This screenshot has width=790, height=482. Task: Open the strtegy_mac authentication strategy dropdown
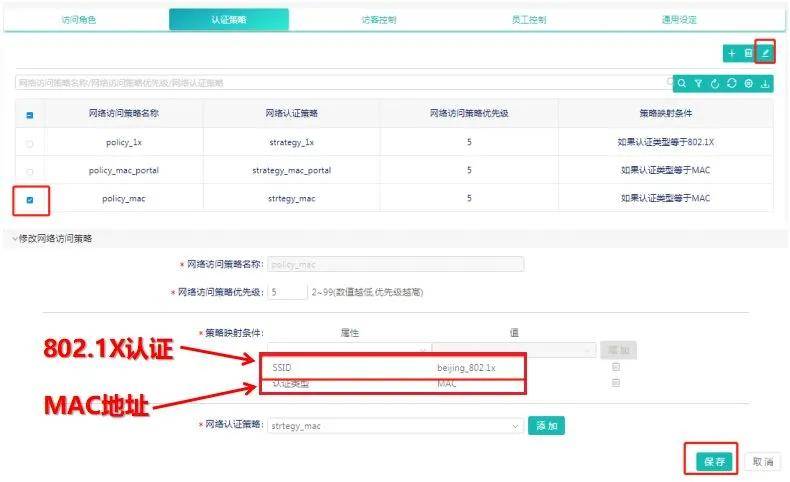[394, 426]
